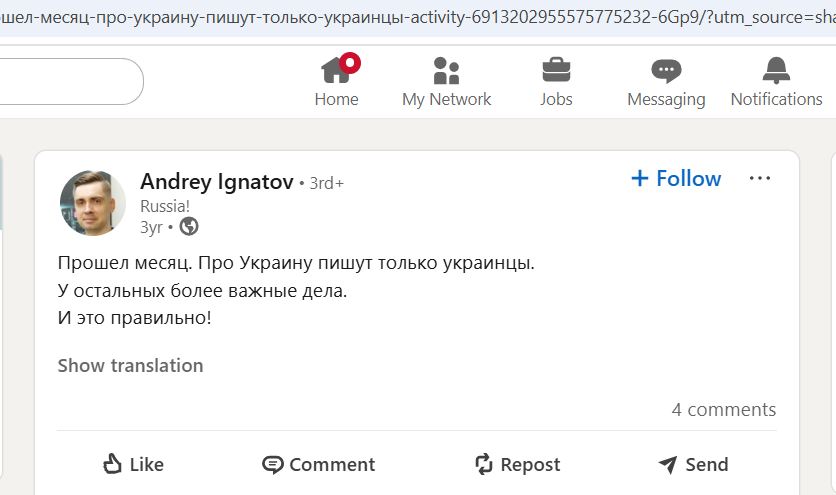Like Andrey Ignatov's post
The width and height of the screenshot is (836, 495).
point(133,464)
